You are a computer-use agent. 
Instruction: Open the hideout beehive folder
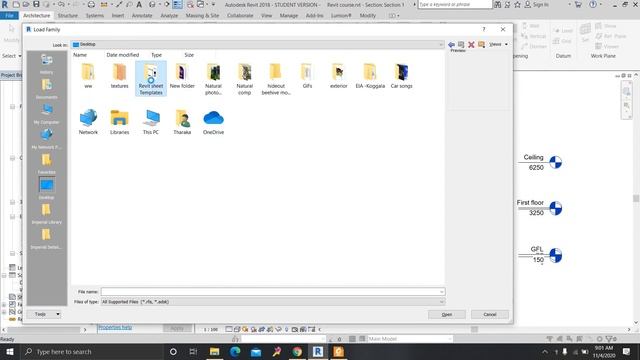click(x=276, y=79)
